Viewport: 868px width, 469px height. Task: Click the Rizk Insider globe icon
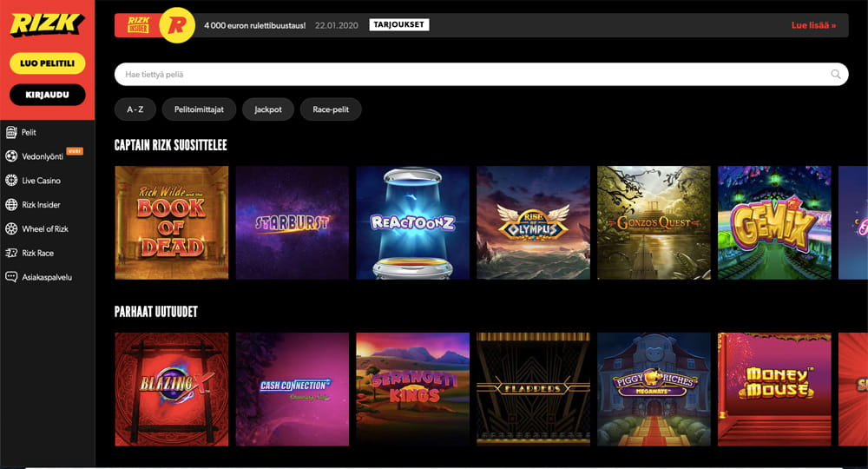(11, 204)
